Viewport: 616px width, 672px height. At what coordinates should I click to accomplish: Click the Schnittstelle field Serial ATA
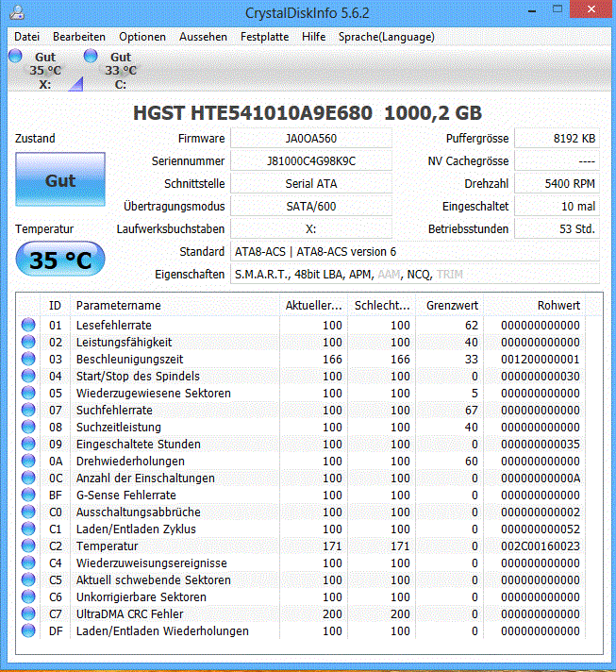(x=311, y=184)
